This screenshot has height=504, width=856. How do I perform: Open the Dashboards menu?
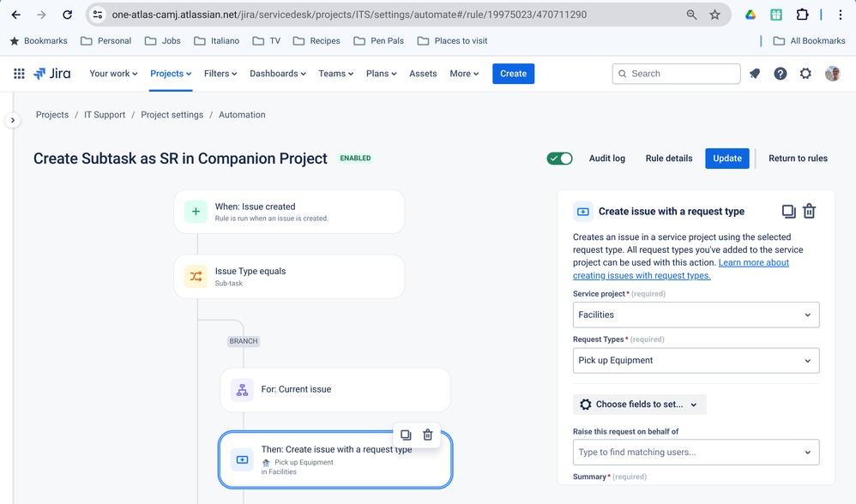point(277,74)
